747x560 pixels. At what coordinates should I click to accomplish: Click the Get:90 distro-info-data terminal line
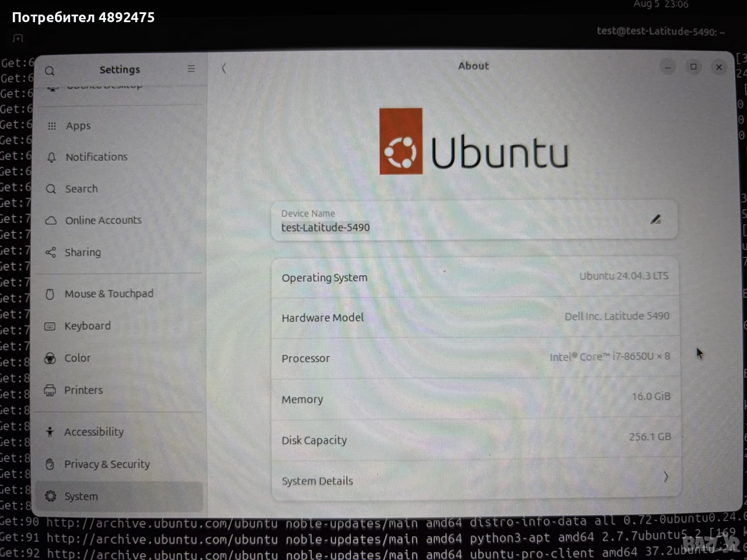coord(373,521)
